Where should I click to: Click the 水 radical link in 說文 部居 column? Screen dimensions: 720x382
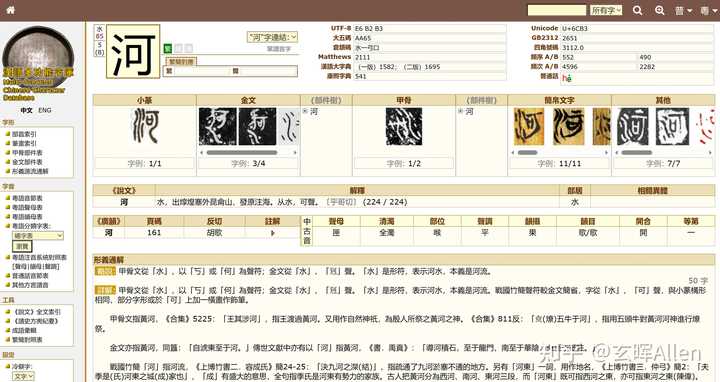574,202
